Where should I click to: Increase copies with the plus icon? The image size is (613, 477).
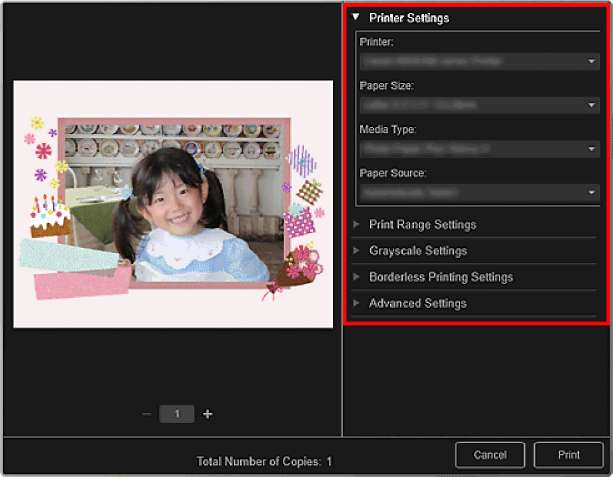pyautogui.click(x=208, y=413)
